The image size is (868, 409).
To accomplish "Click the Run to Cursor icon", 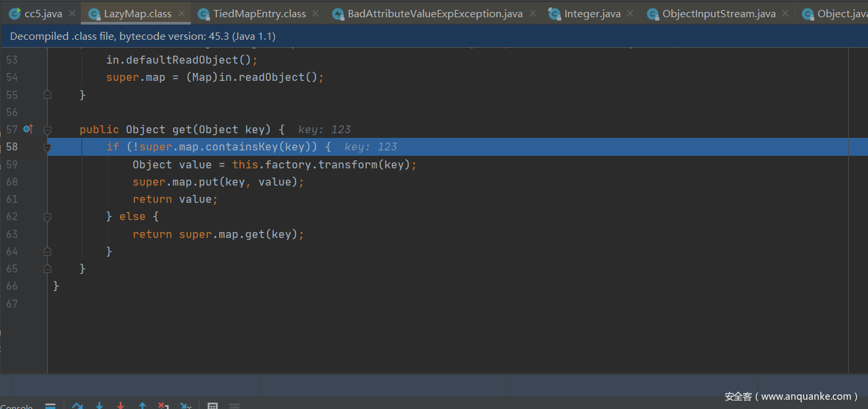I will pos(186,406).
